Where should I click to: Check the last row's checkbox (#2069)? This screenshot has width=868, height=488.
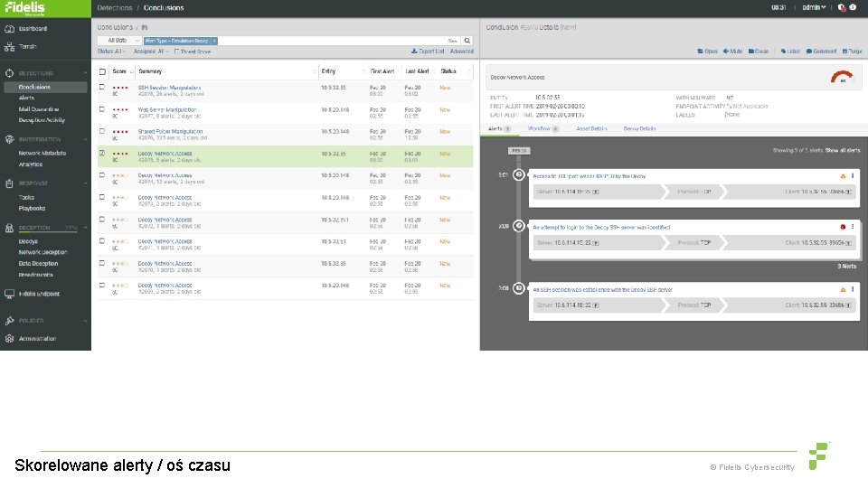(x=102, y=285)
